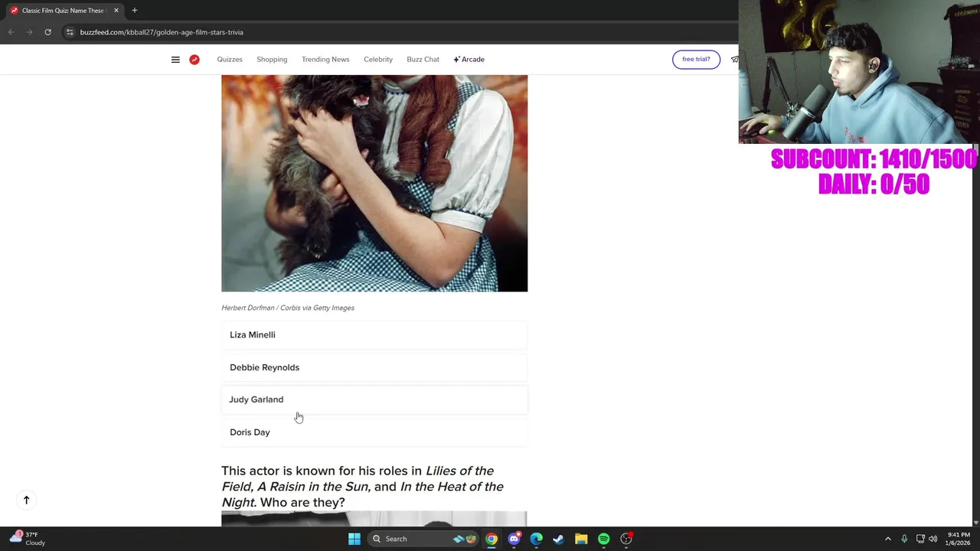Viewport: 980px width, 551px height.
Task: Click the image credit Herbert Dorfman caption
Action: pos(288,308)
